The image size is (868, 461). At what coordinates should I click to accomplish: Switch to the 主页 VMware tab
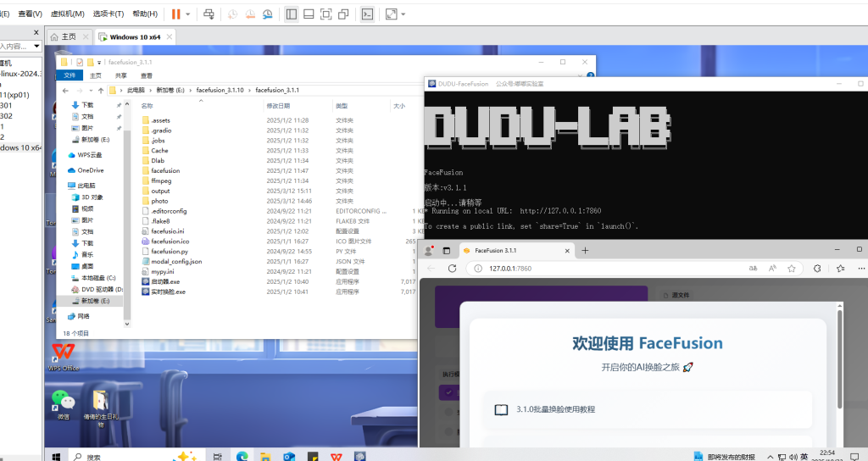click(64, 36)
